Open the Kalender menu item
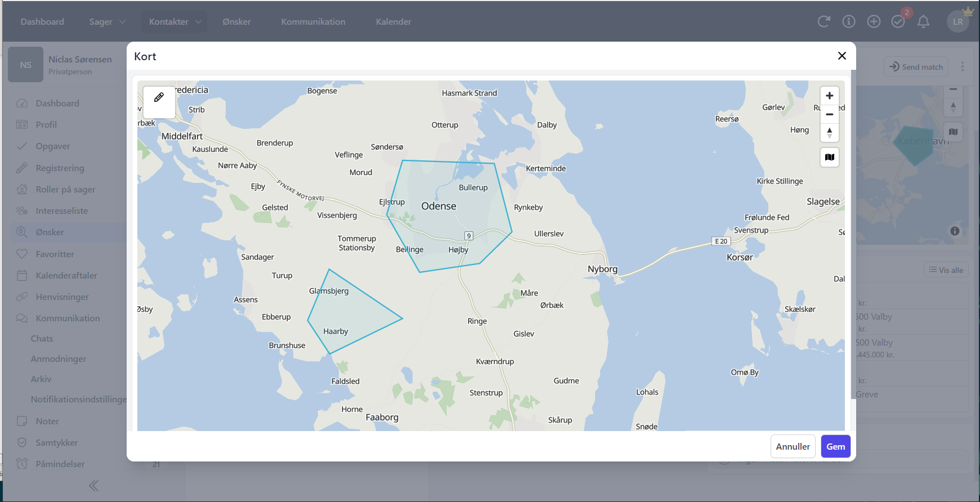Image resolution: width=980 pixels, height=502 pixels. coord(393,22)
